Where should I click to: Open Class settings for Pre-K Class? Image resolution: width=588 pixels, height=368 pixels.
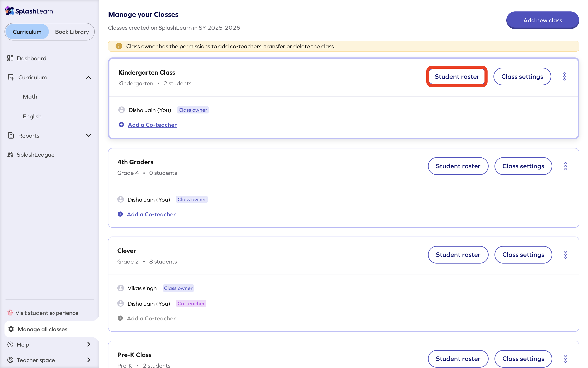pos(523,359)
